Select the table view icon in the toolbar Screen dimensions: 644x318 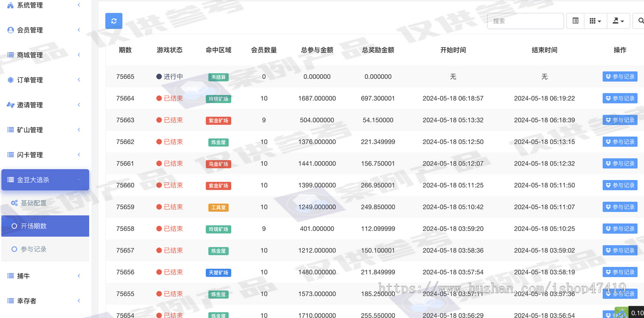pos(575,20)
